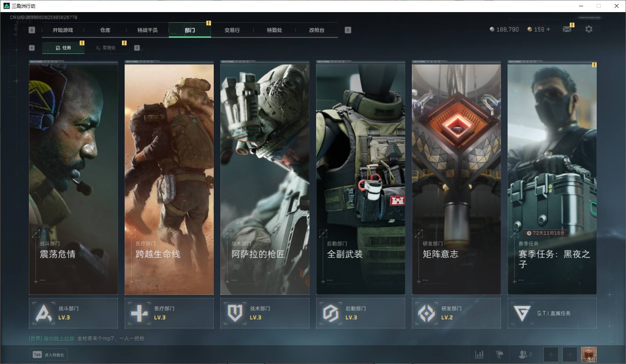This screenshot has width=626, height=364.
Task: Click the gold coin icon beside 159
Action: [x=529, y=29]
